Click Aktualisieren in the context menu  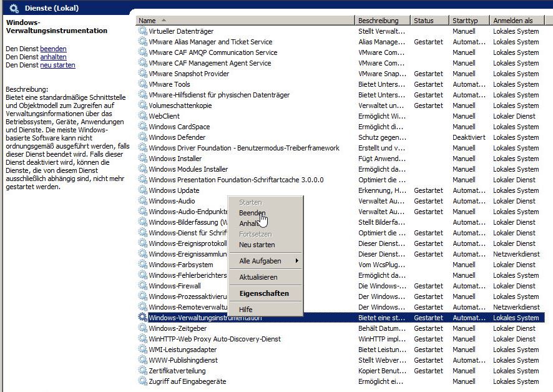266,277
